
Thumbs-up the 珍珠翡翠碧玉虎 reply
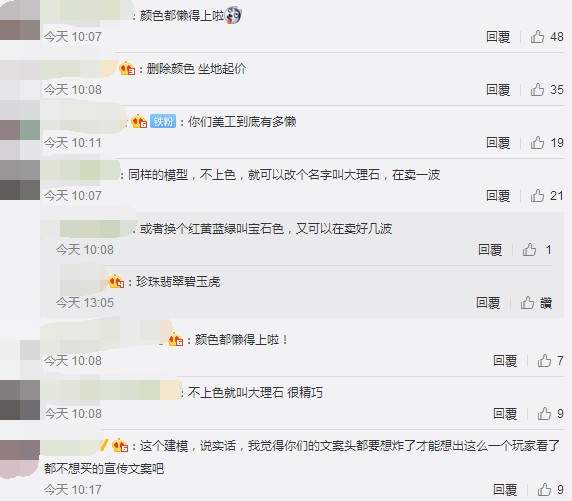(527, 302)
